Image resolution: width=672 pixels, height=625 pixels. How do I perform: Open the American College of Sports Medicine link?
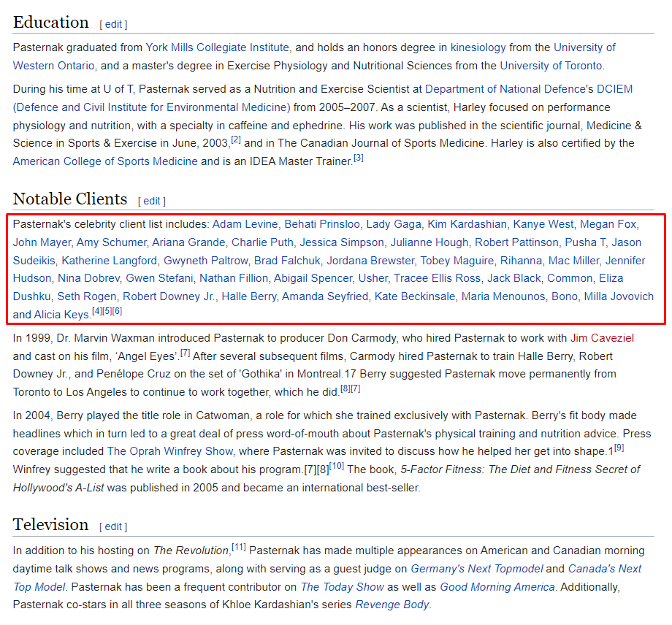105,161
